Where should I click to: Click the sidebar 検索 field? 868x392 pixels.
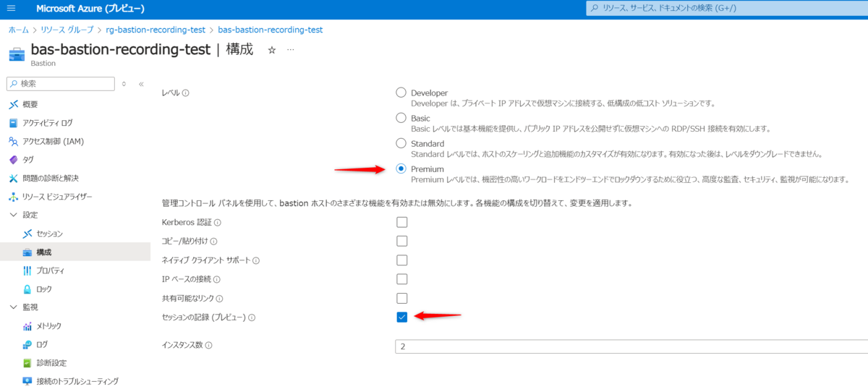click(x=60, y=84)
